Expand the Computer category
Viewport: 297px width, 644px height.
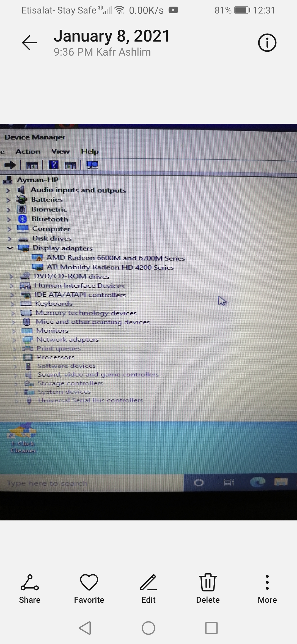[x=9, y=229]
